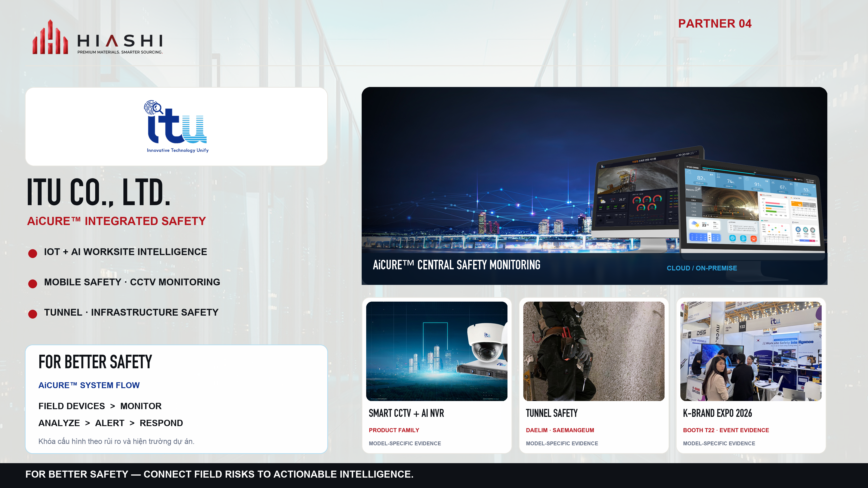Select the PARTNER 04 label
This screenshot has height=488, width=868.
(x=715, y=23)
